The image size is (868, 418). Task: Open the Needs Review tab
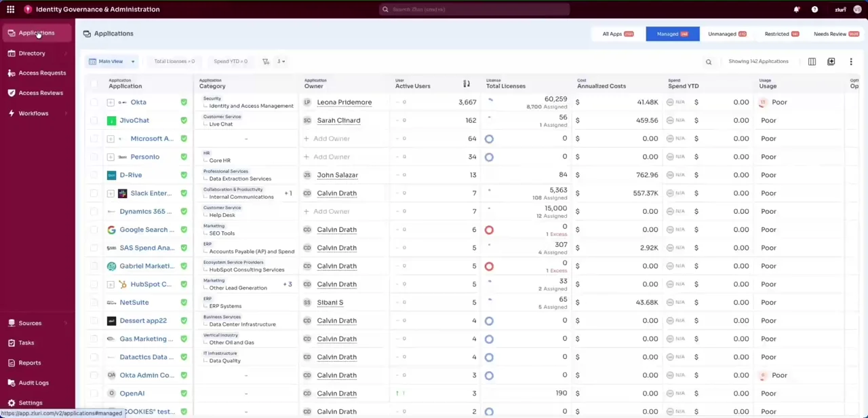click(x=836, y=34)
